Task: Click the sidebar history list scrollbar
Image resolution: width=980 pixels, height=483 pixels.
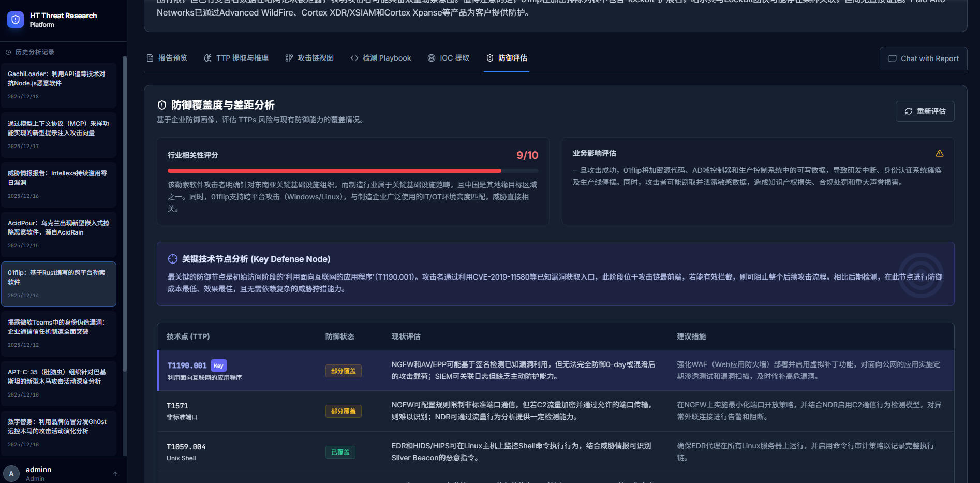Action: tap(124, 207)
